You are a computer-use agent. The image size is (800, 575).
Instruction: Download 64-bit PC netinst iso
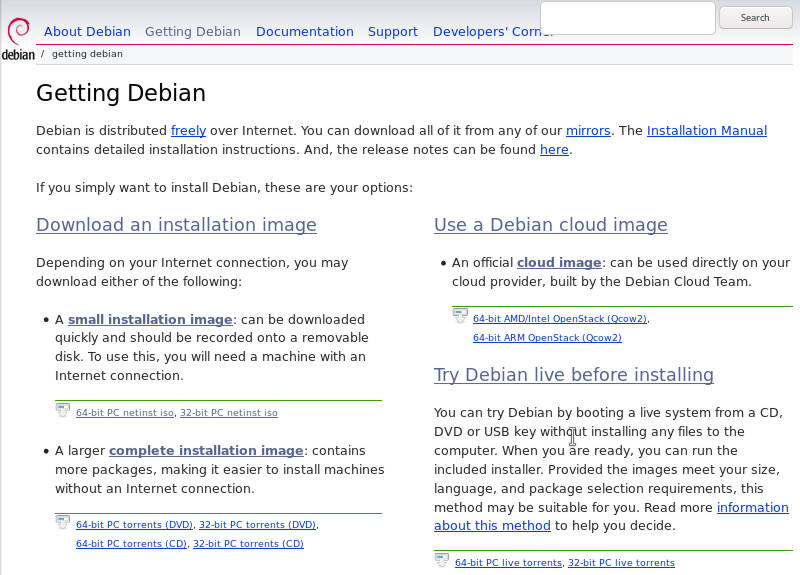pos(125,413)
